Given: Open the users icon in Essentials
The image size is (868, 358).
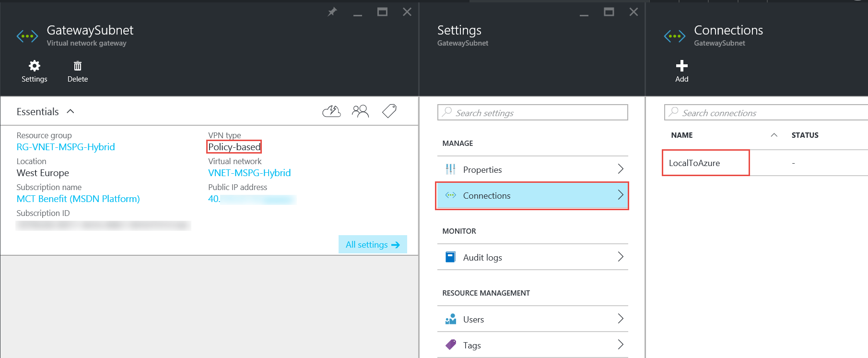Looking at the screenshot, I should [360, 111].
